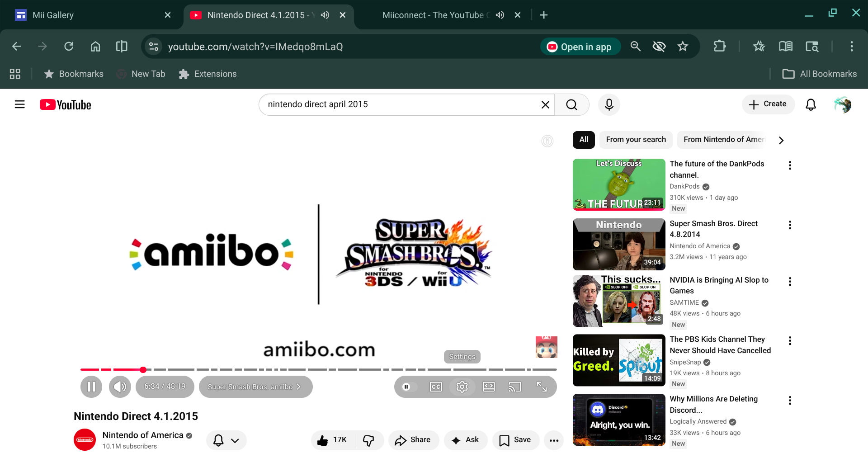The width and height of the screenshot is (868, 453).
Task: Open options for Super Smash Bros. Direct video
Action: [790, 225]
